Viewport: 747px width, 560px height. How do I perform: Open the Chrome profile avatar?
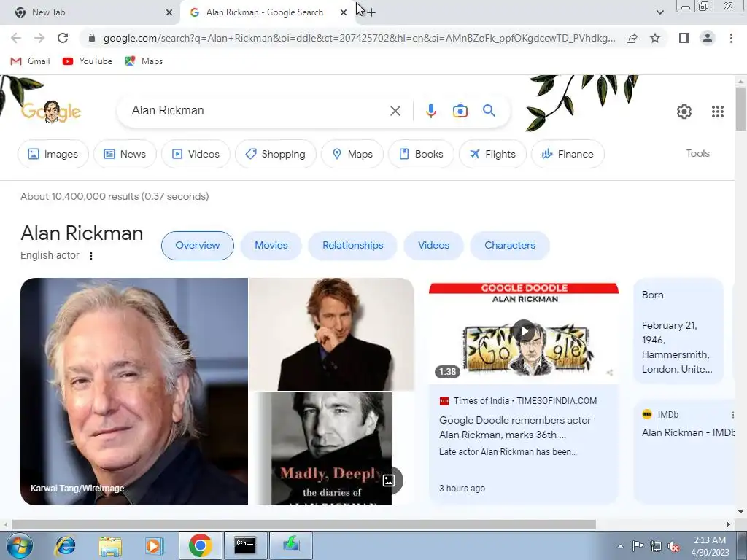tap(708, 38)
